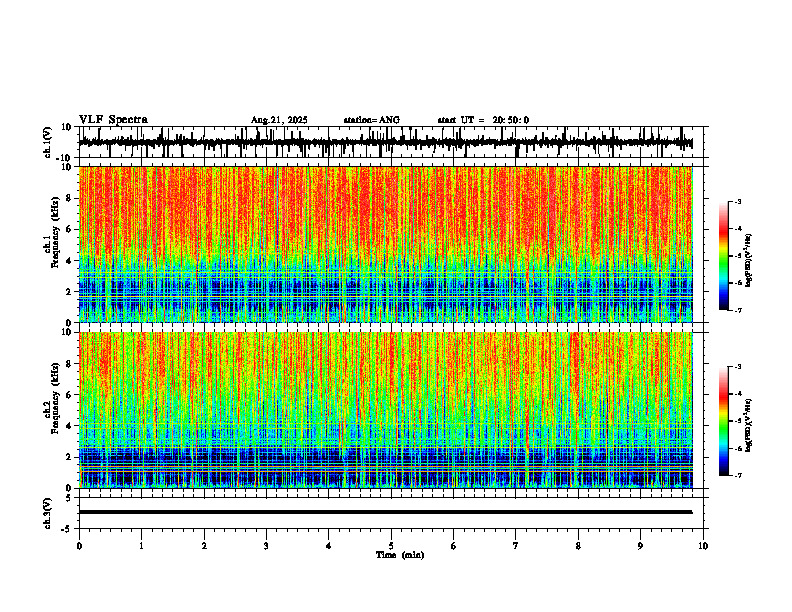The width and height of the screenshot is (792, 612).
Task: Click the "ch.3(V)" axis label
Action: [x=47, y=513]
